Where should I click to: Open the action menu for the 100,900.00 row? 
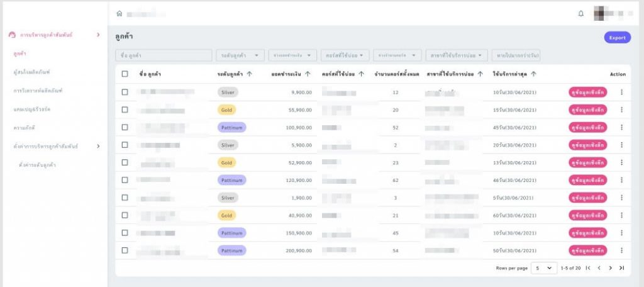[621, 128]
